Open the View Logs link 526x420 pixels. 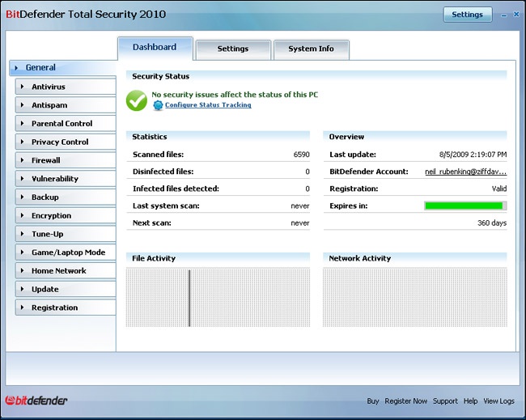498,401
